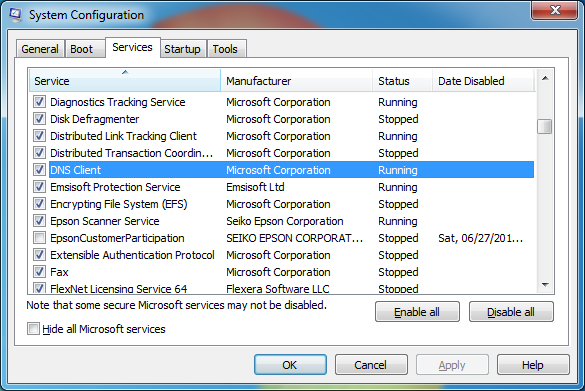Screen dimensions: 585x391
Task: Uncheck the Fax service checkbox
Action: (40, 272)
